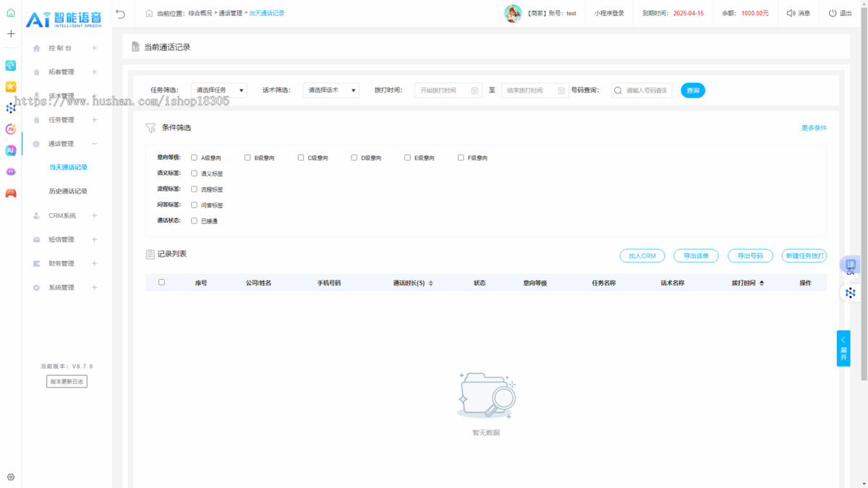Click the calendar icon in 开始拨打时间 field
The image size is (868, 488).
coord(475,90)
